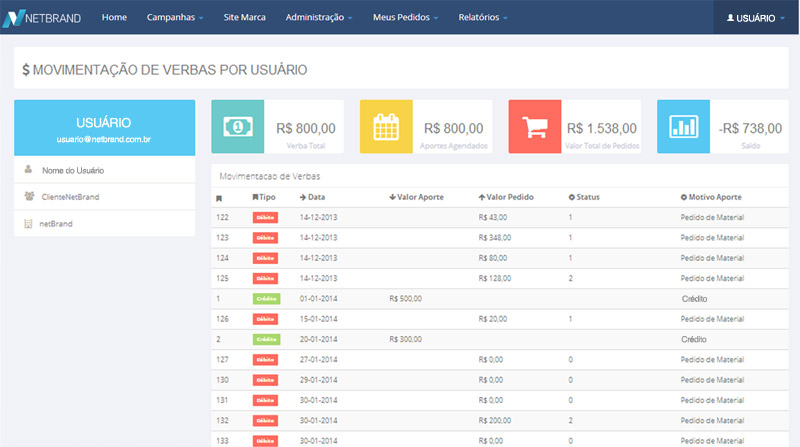Click Pedido de Material in row 122
This screenshot has width=800, height=447.
point(712,217)
